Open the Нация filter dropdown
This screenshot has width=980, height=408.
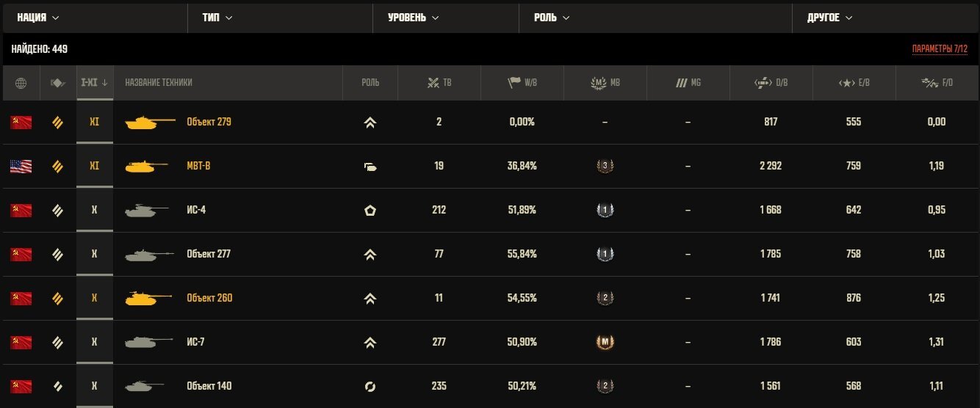(x=38, y=18)
